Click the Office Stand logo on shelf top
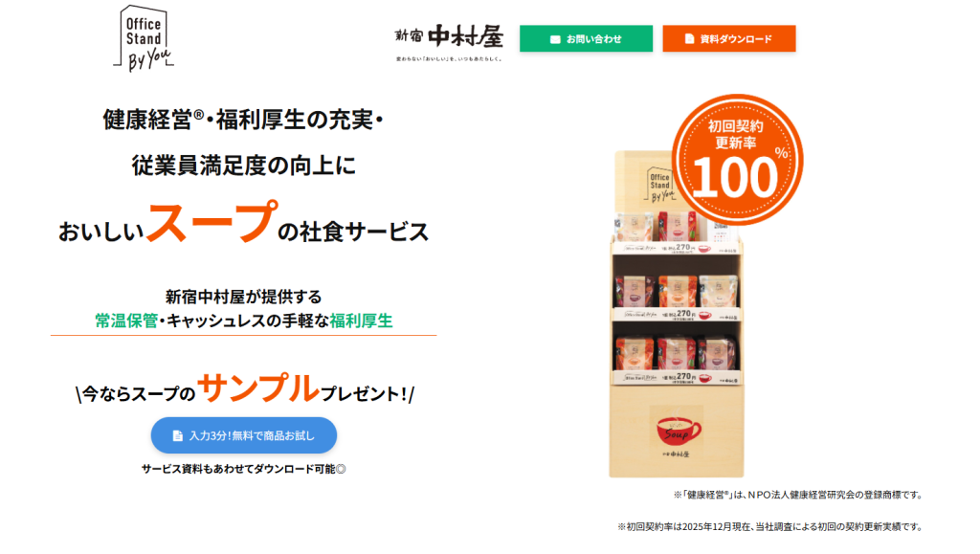980x554 pixels. tap(659, 185)
